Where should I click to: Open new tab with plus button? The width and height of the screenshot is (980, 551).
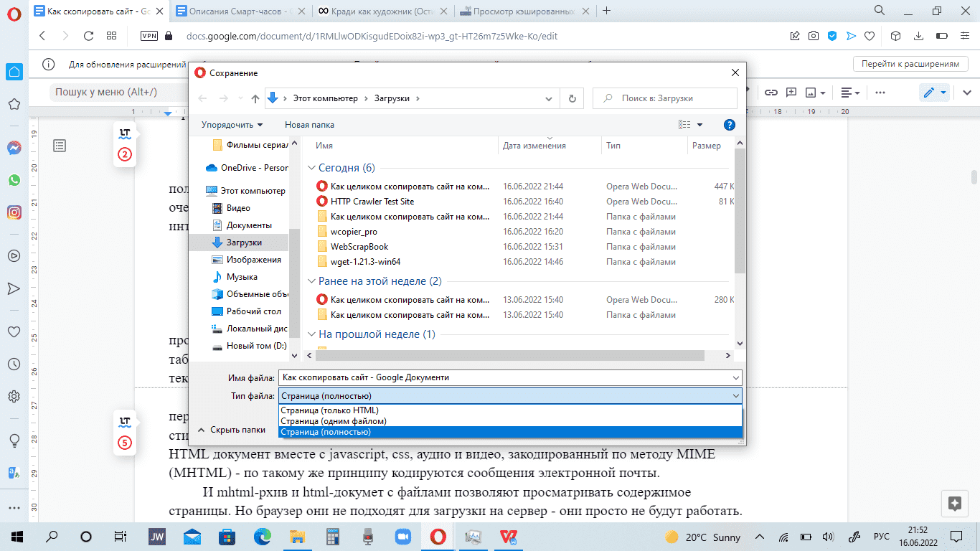[607, 11]
